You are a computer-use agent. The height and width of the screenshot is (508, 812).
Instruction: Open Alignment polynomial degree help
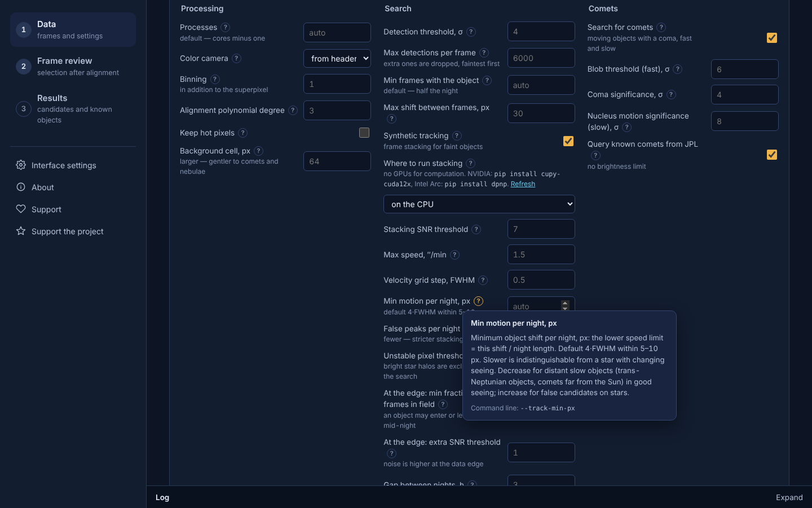coord(293,110)
